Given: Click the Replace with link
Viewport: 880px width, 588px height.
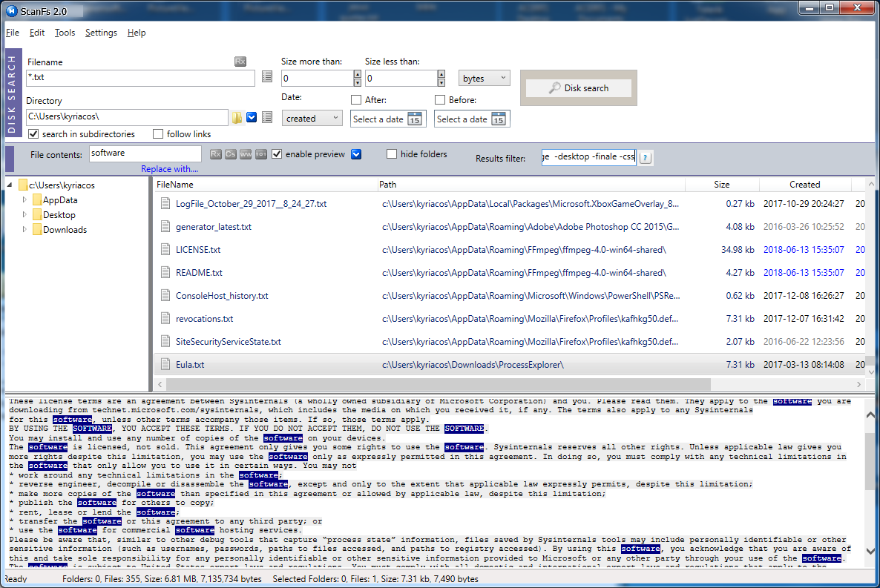Looking at the screenshot, I should (169, 168).
